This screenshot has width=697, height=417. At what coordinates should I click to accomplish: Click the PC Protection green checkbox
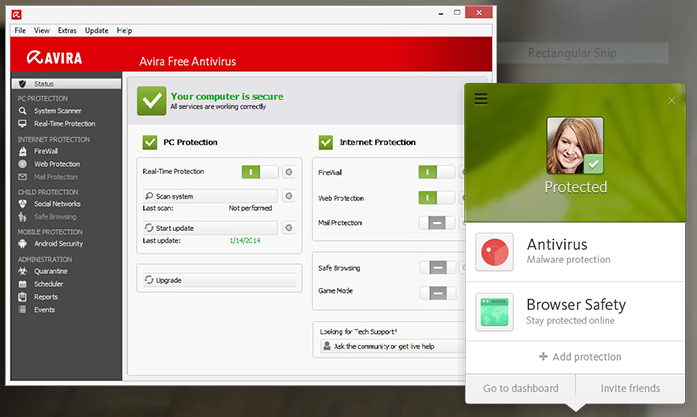click(x=150, y=142)
